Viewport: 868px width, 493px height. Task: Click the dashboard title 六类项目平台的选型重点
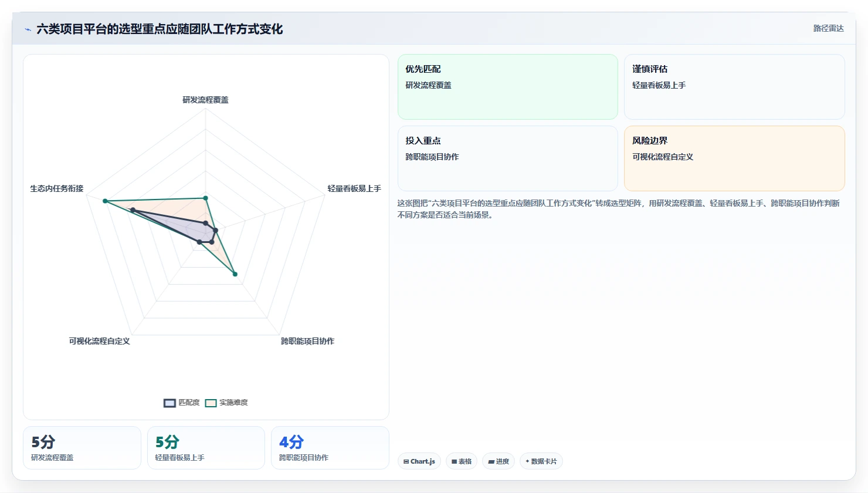[160, 29]
